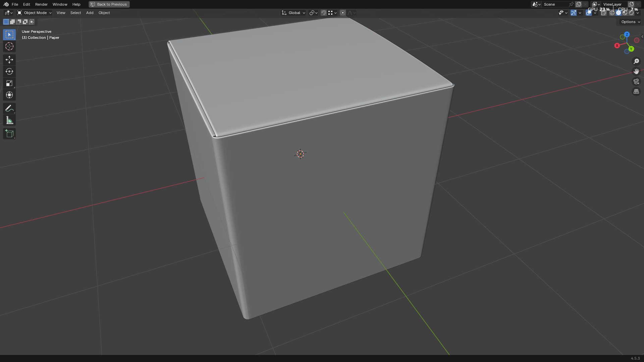This screenshot has width=644, height=362.
Task: Activate the 3D Cursor tool
Action: pos(9,46)
